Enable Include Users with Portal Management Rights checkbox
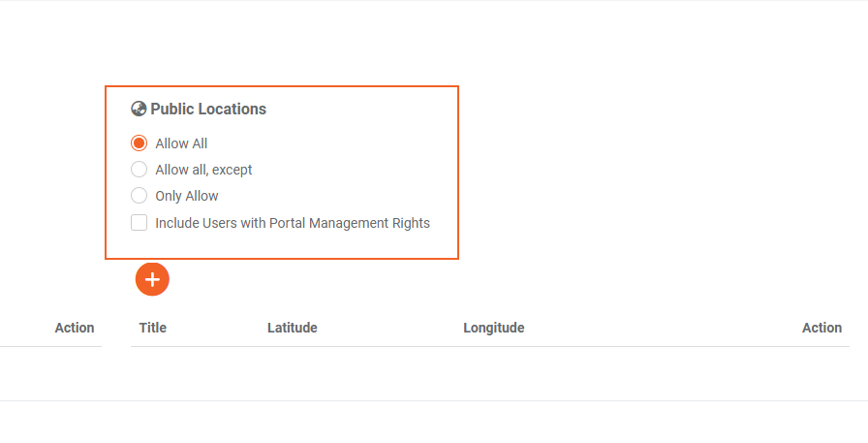 coord(139,223)
